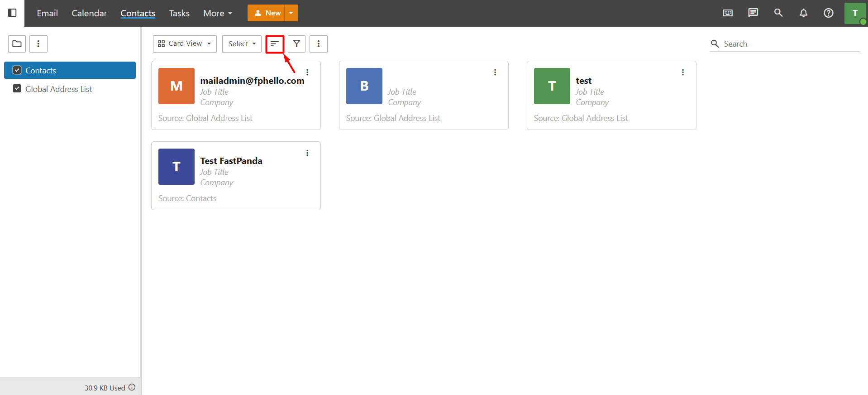Viewport: 868px width, 395px height.
Task: Click Test FastPanda's dark blue T avatar
Action: click(176, 167)
